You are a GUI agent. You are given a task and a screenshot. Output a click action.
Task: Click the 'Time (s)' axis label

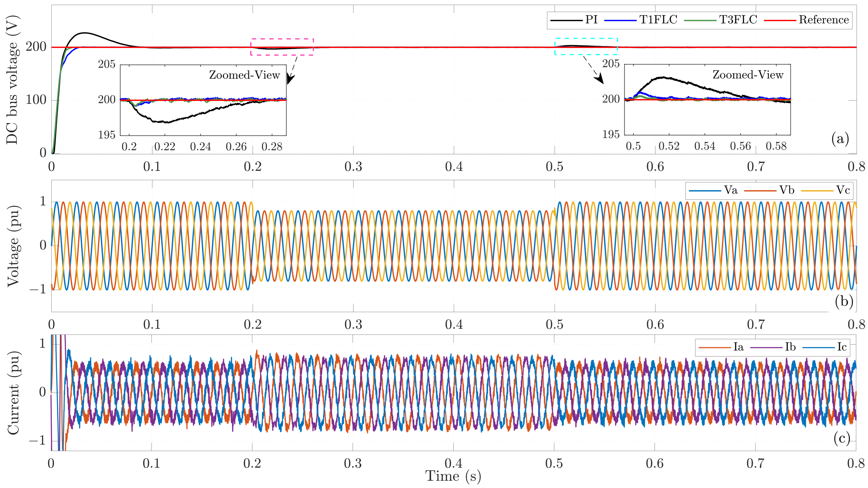pos(454,476)
